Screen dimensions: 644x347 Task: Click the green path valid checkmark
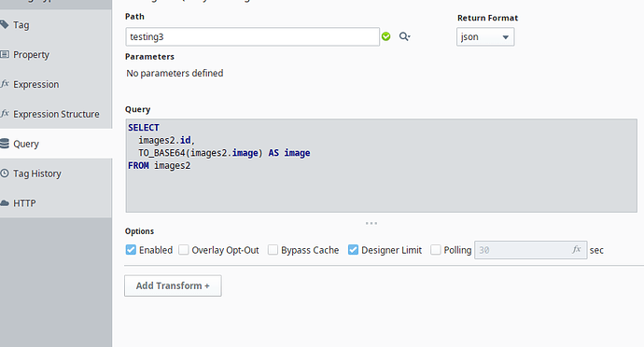pos(386,36)
